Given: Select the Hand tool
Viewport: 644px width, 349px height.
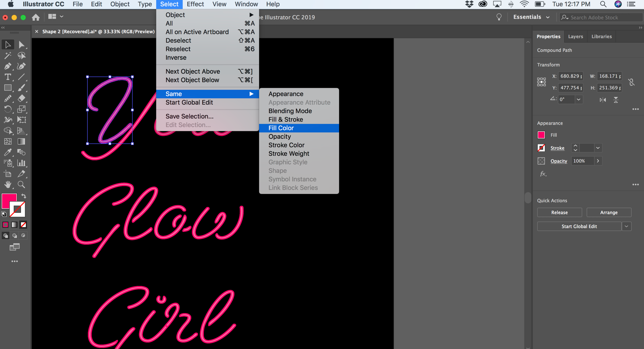Looking at the screenshot, I should point(8,185).
